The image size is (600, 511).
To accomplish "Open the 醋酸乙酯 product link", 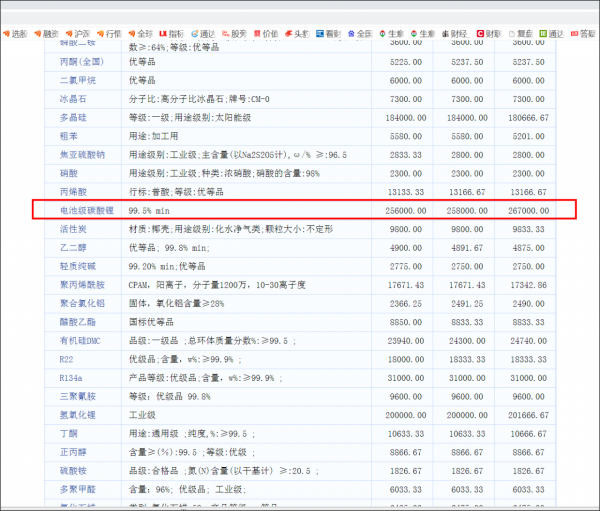I will coord(78,322).
